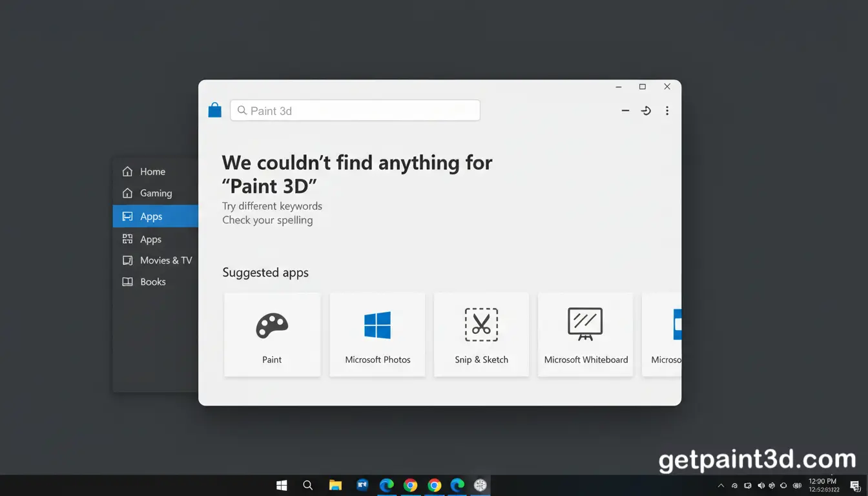Select the Snip & Sketch app icon

[481, 325]
